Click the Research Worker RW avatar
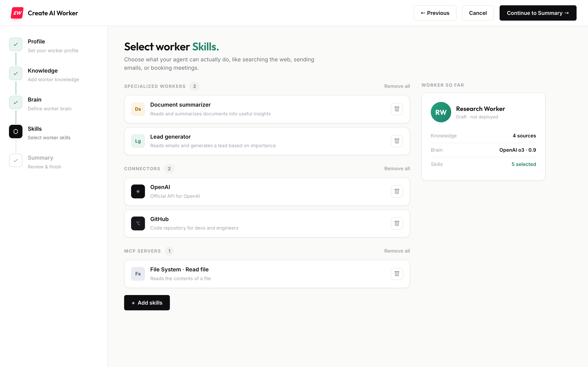The width and height of the screenshot is (588, 367). tap(441, 112)
